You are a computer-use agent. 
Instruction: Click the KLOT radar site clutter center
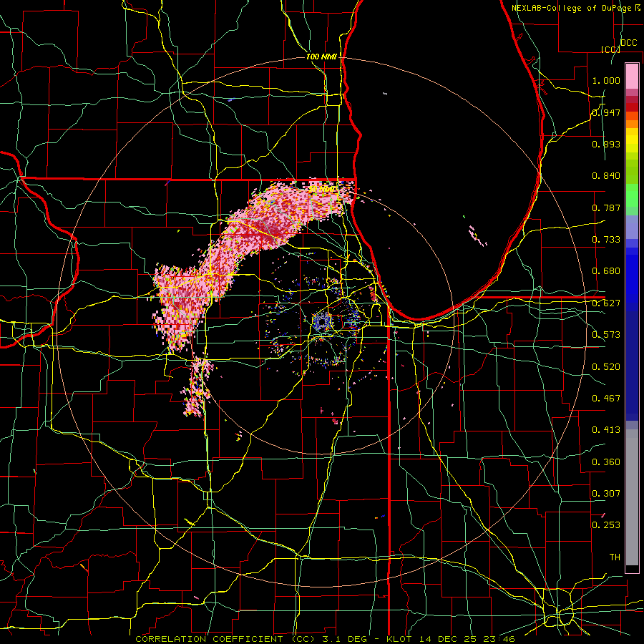point(322,321)
